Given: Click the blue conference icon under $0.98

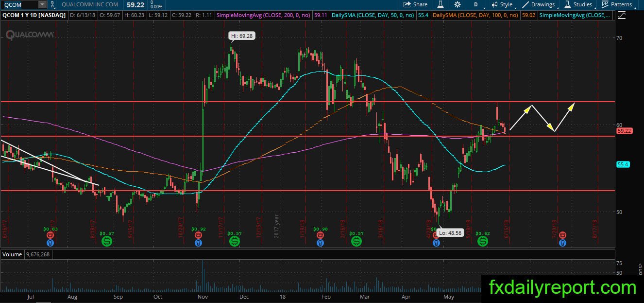Looking at the screenshot, I should point(320,242).
